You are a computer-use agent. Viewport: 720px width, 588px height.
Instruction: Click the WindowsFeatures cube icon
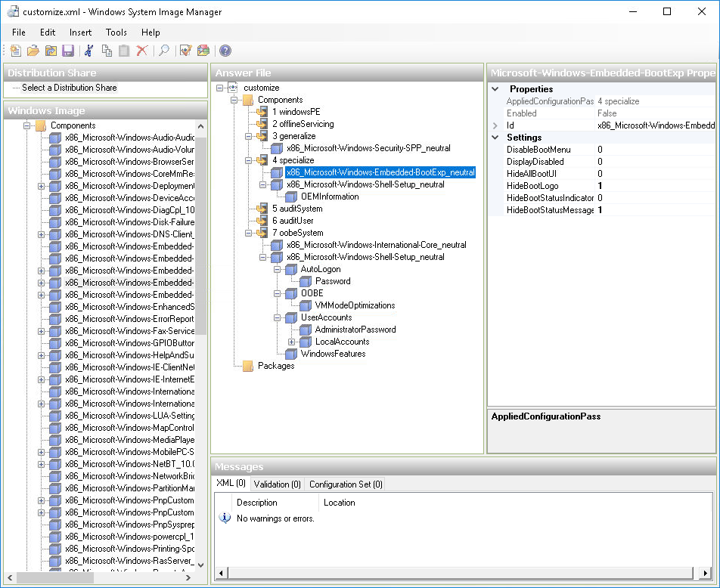click(x=291, y=354)
